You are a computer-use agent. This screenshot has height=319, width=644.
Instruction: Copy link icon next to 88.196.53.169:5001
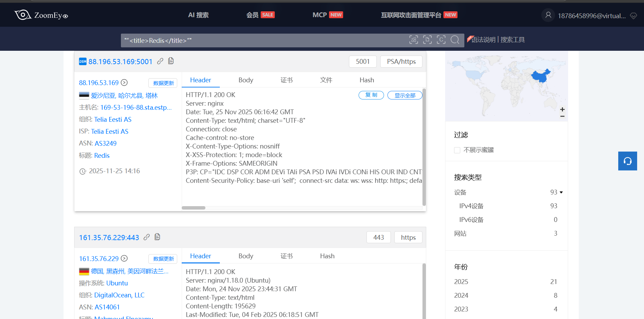(x=160, y=61)
